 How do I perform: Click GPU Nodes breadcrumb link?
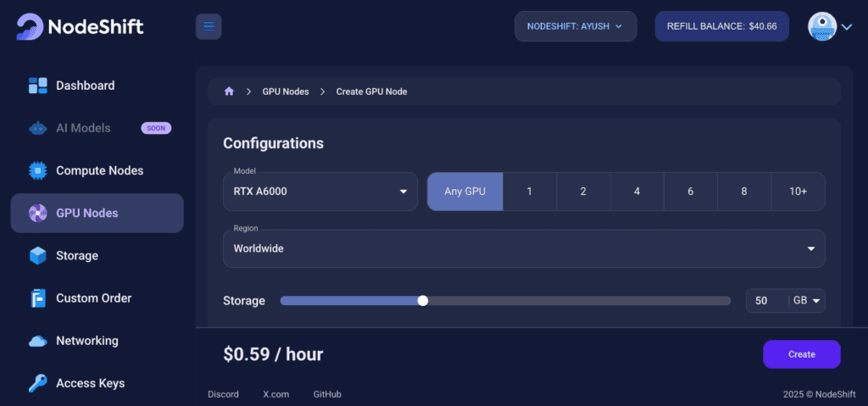pyautogui.click(x=286, y=92)
